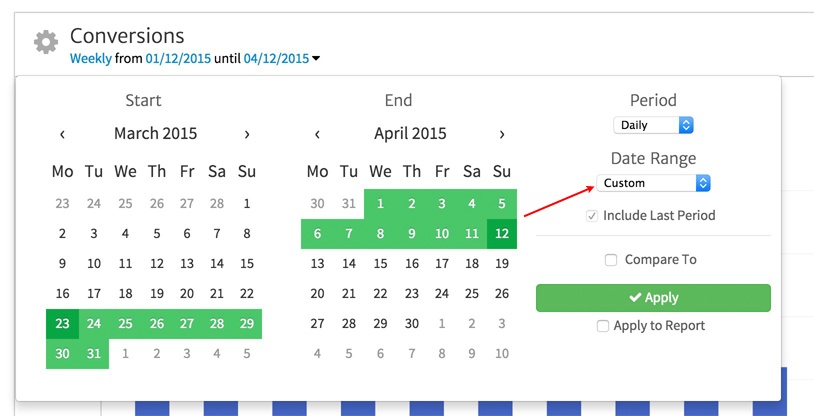Toggle the Include Last Period checkbox
Viewport: 814px width, 416px height.
tap(592, 215)
